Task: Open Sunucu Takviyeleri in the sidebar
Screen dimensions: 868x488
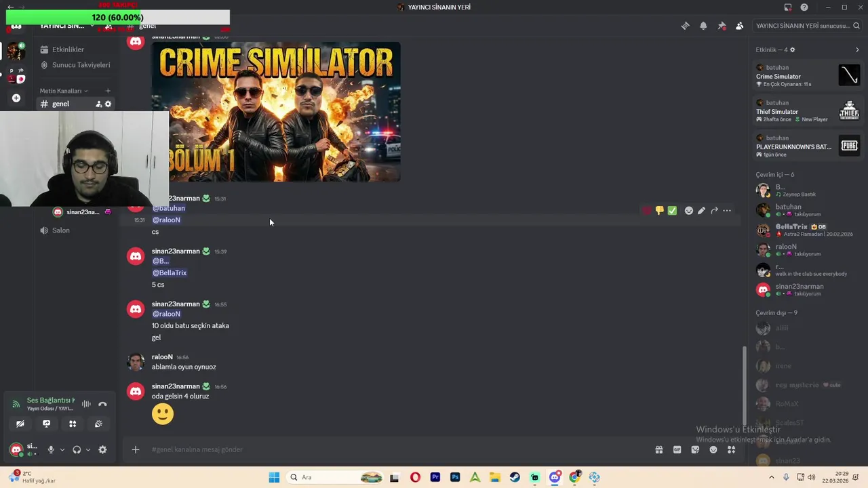Action: click(75, 65)
